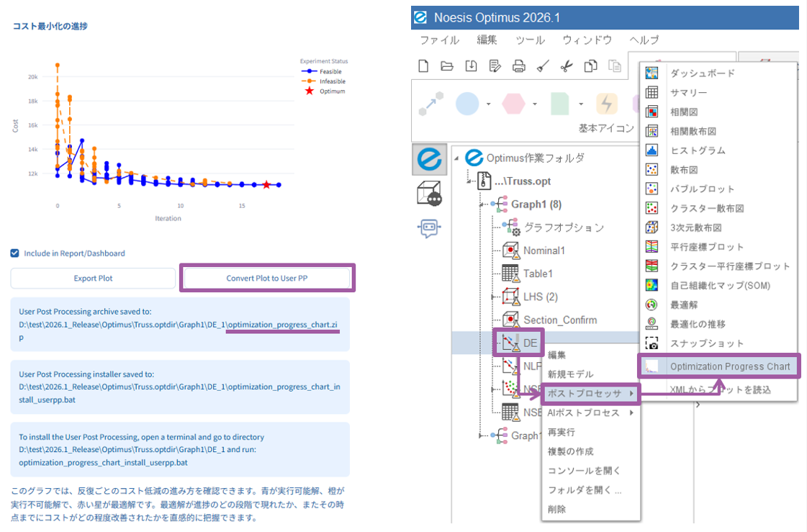The height and width of the screenshot is (532, 807).
Task: Select the pink hexagon ribbon icon
Action: pos(513,104)
